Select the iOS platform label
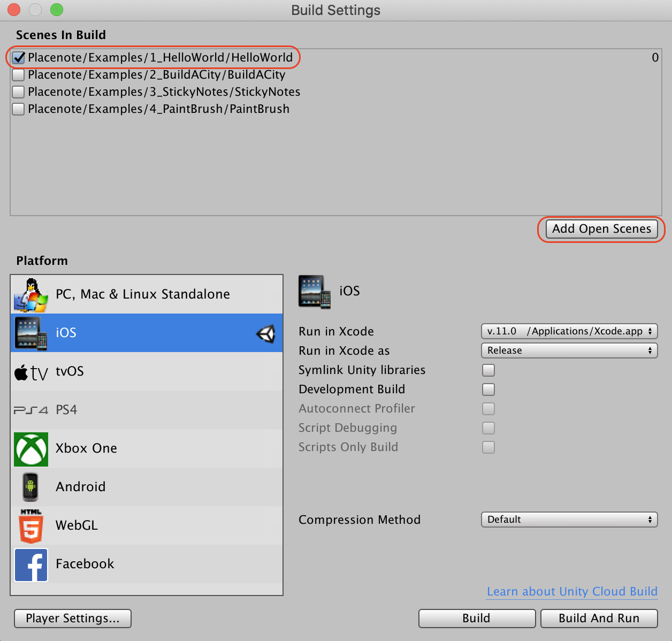The width and height of the screenshot is (672, 641). pyautogui.click(x=66, y=333)
